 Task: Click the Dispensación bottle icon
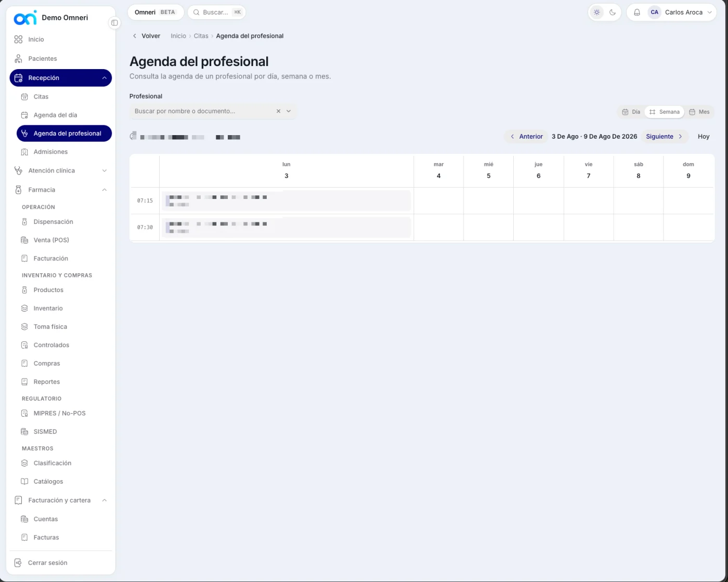24,222
